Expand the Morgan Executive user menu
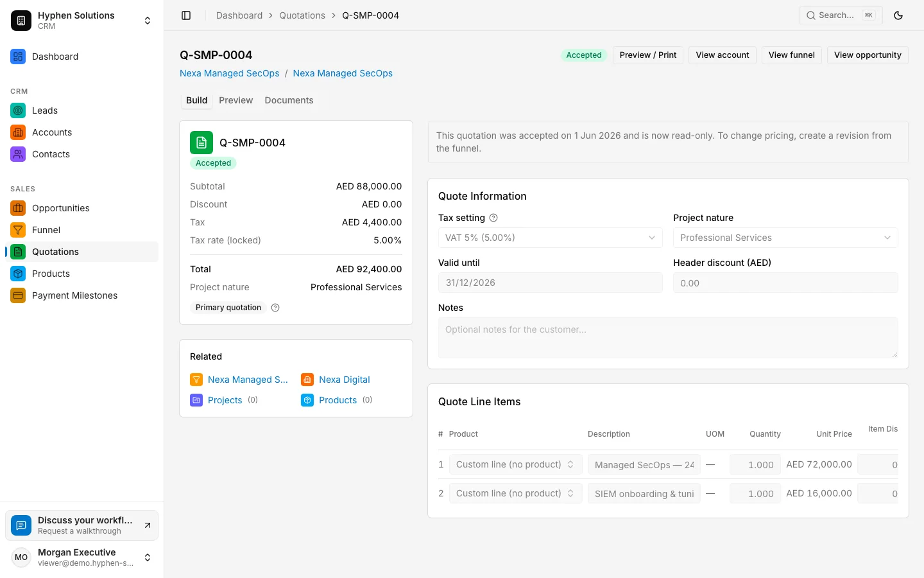The width and height of the screenshot is (924, 578). pos(148,557)
